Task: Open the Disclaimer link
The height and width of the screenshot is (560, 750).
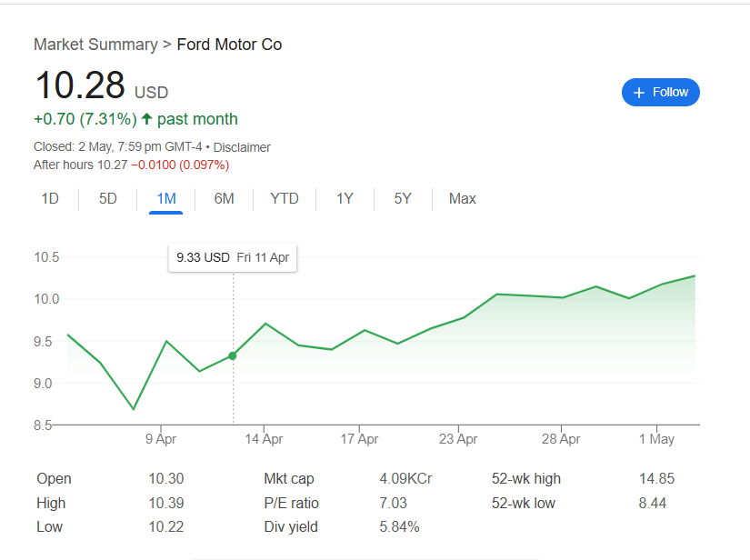Action: coord(242,147)
